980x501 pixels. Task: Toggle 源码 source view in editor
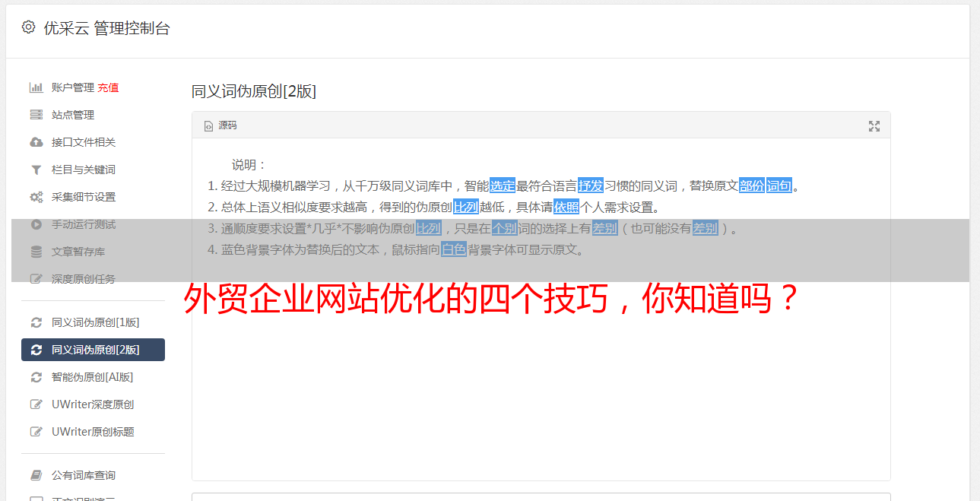[x=220, y=125]
